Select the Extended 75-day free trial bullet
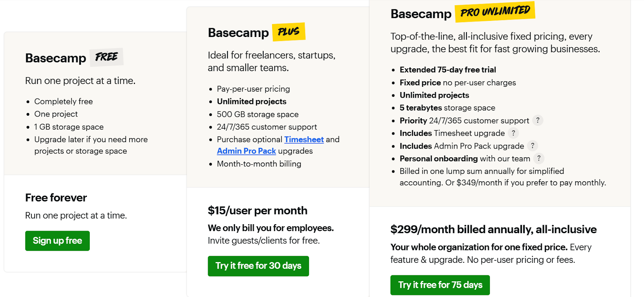The height and width of the screenshot is (297, 644). (448, 70)
